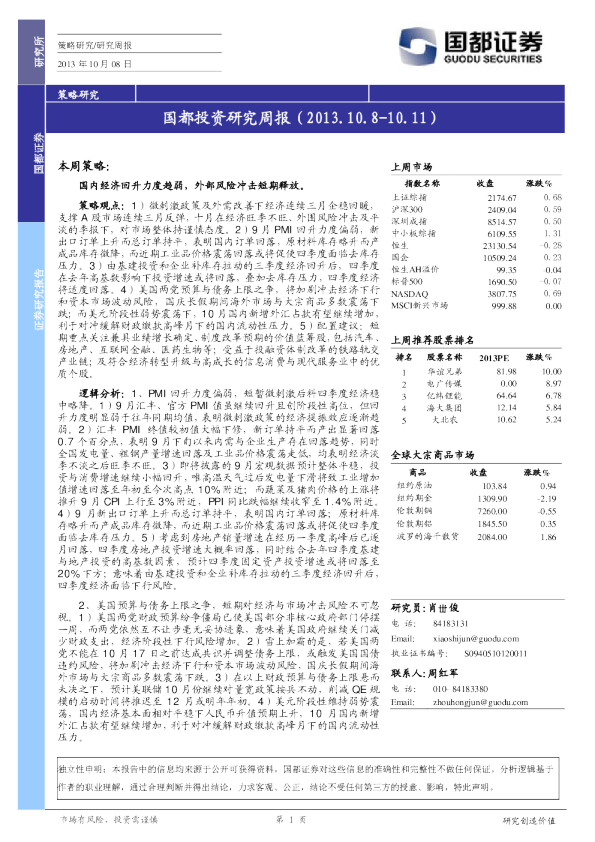This screenshot has height=842, width=595.
Task: Click the 国都证券 company name text
Action: (x=493, y=41)
